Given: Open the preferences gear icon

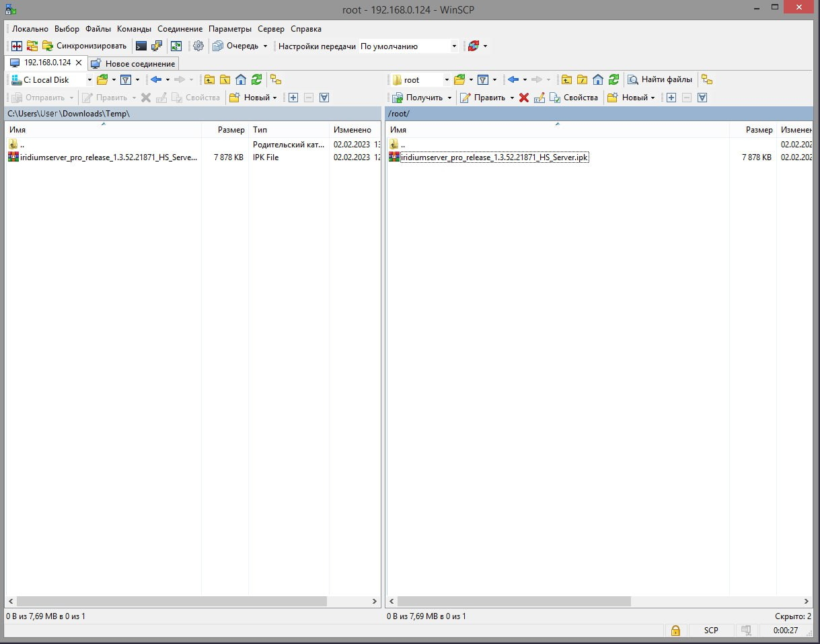Looking at the screenshot, I should click(x=198, y=46).
